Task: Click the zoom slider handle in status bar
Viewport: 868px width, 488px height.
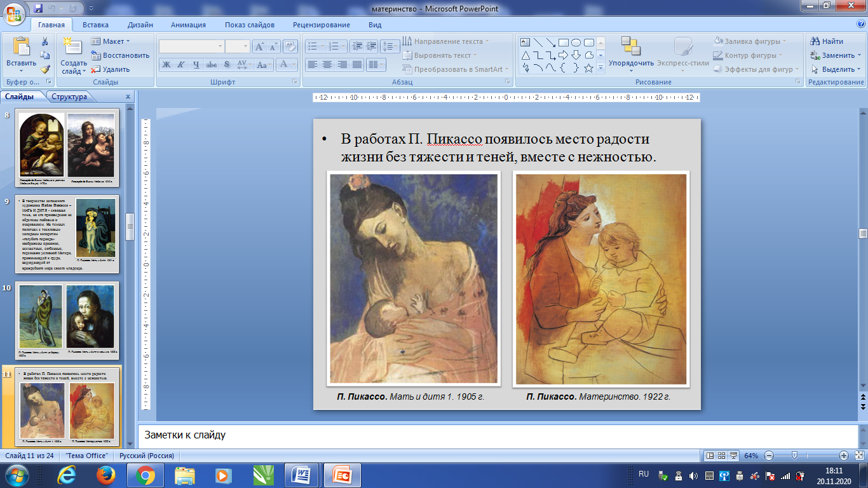Action: click(794, 456)
